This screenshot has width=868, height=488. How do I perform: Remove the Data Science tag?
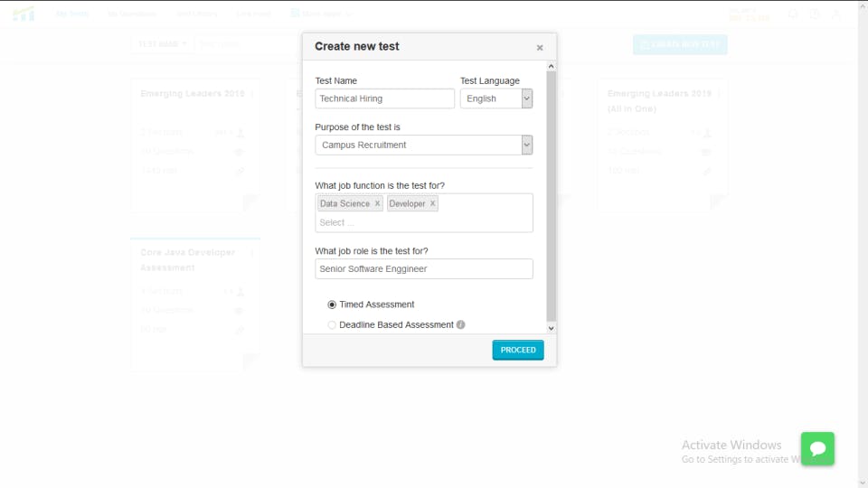click(x=377, y=203)
